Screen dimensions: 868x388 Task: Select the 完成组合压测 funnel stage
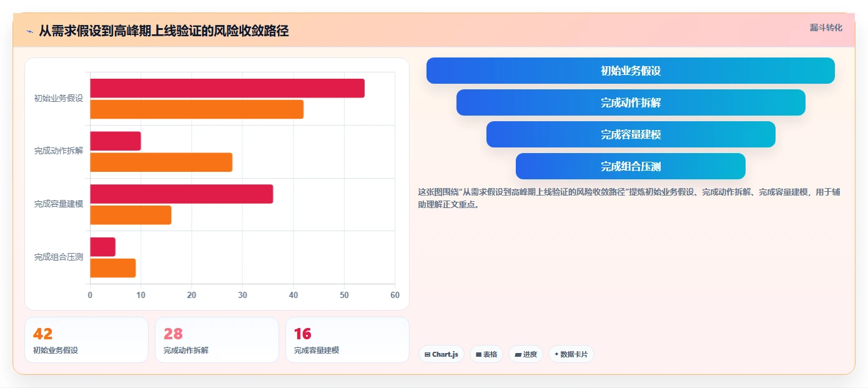[631, 166]
